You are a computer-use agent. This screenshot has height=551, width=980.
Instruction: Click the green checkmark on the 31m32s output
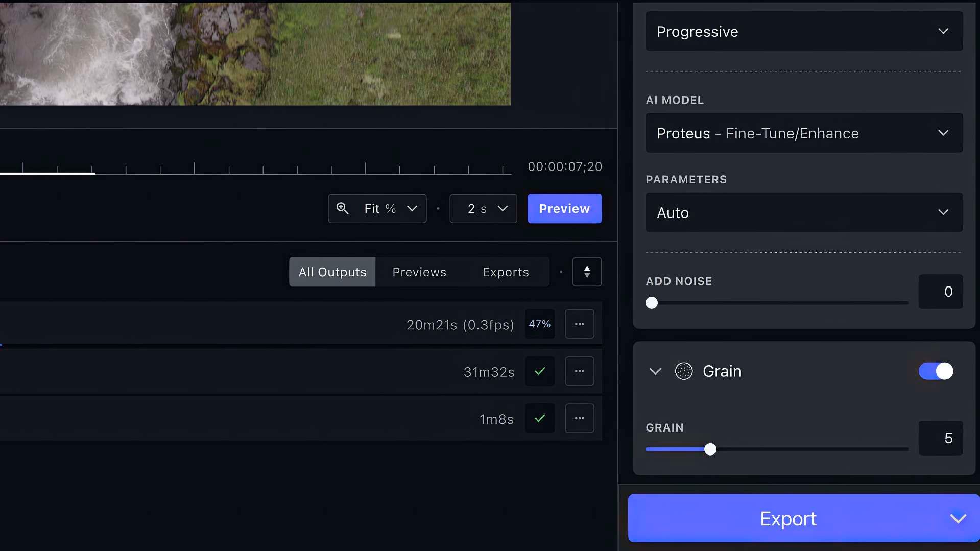tap(540, 371)
